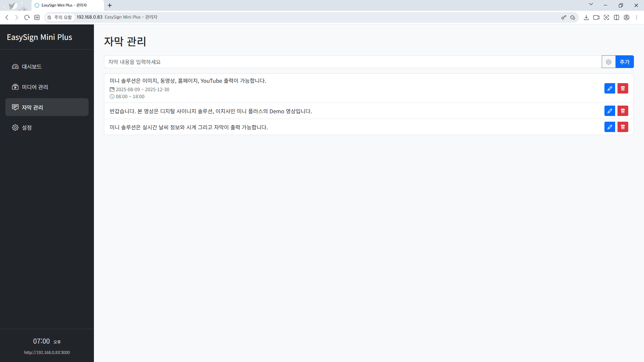The height and width of the screenshot is (362, 644).
Task: Click the subtitle text input field
Action: (x=352, y=62)
